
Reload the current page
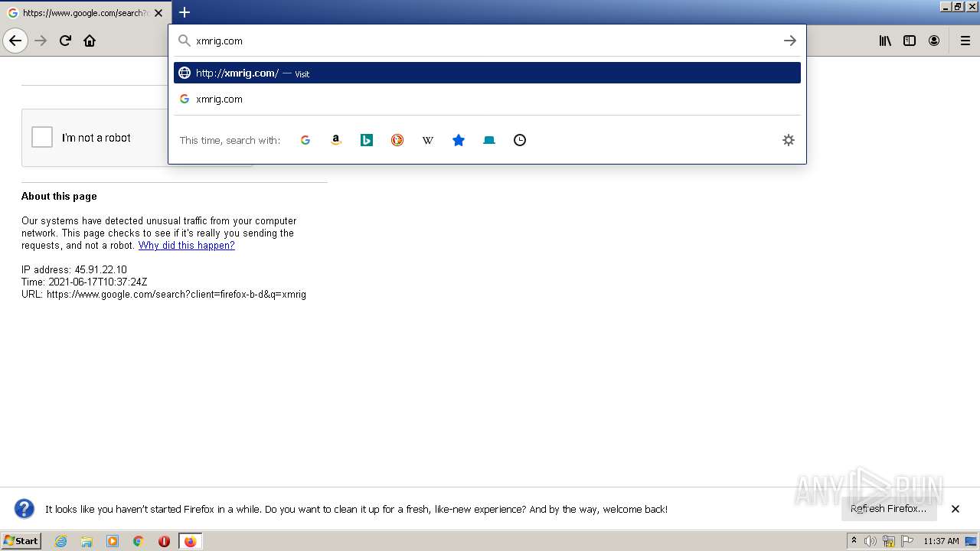click(66, 41)
